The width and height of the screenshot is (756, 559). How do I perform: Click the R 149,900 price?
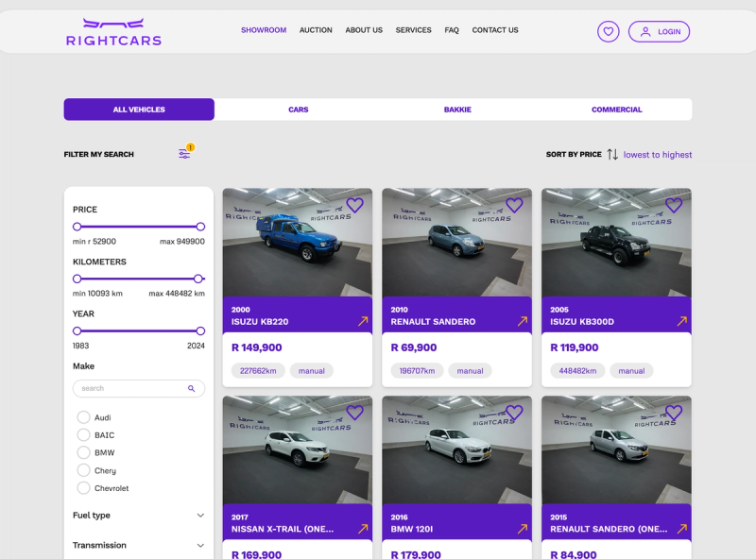click(256, 347)
